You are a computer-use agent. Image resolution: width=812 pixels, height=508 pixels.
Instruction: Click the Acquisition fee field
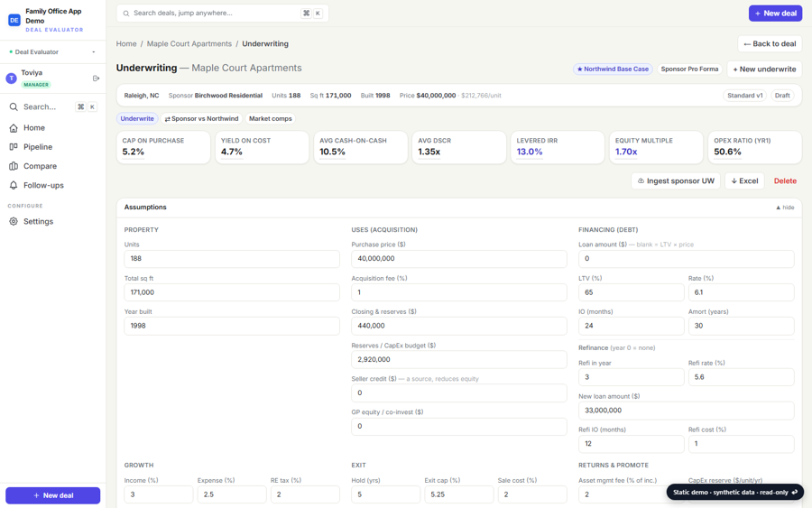[459, 292]
